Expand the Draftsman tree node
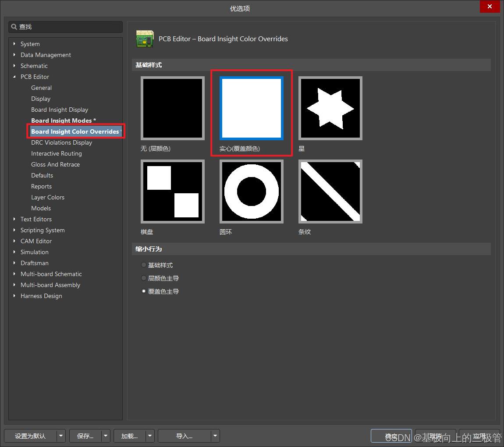This screenshot has width=504, height=447. click(14, 263)
